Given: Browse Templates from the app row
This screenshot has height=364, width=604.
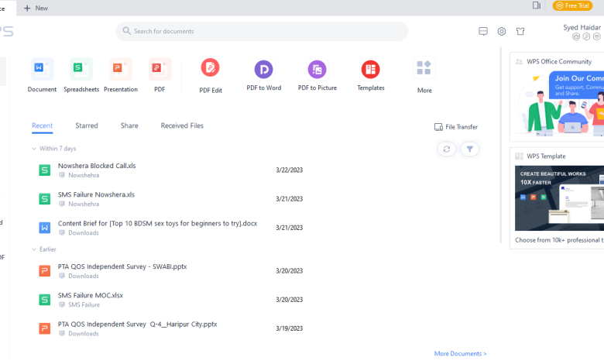Looking at the screenshot, I should click(371, 70).
